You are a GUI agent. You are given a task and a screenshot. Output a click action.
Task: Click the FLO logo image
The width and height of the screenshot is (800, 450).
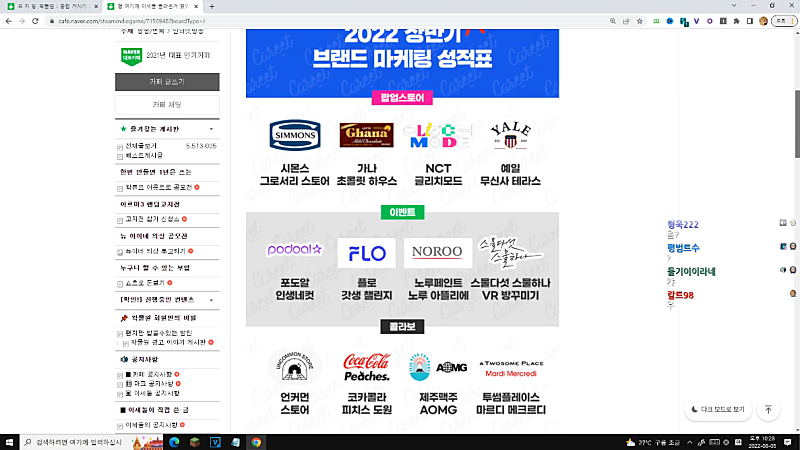366,253
